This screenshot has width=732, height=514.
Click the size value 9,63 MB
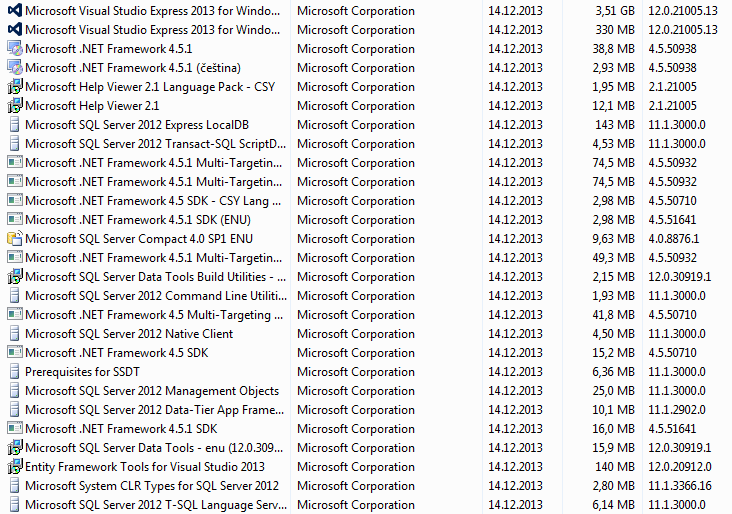[x=613, y=239]
